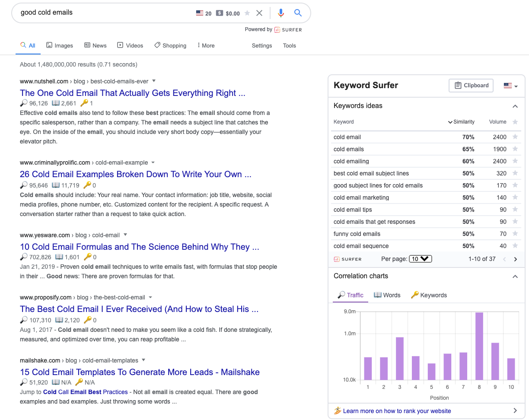Click 'Learn more on how to rank' link
This screenshot has height=420, width=529.
(x=396, y=411)
